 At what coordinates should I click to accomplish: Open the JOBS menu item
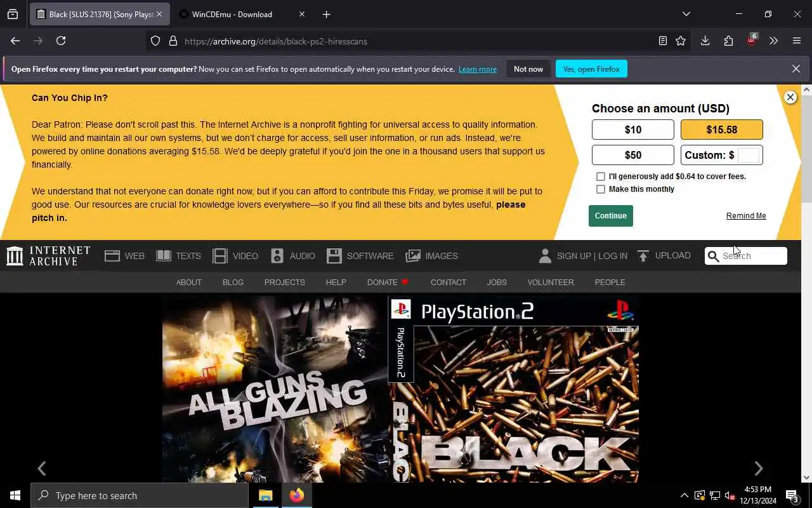click(x=497, y=283)
